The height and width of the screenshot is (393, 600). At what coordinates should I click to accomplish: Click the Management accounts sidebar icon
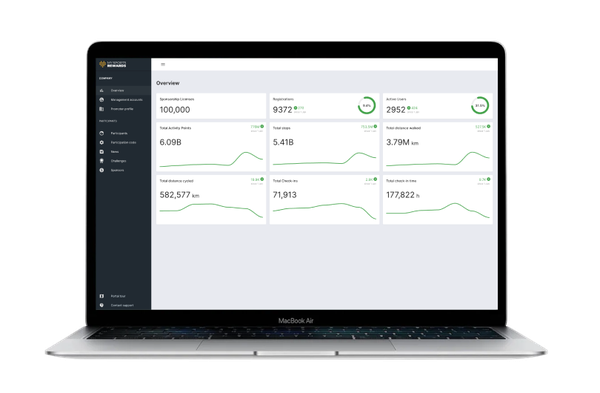101,99
